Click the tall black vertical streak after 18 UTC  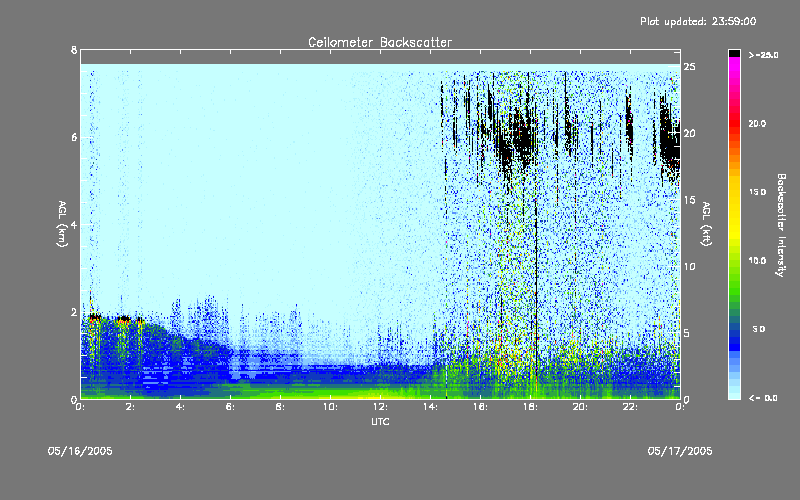[x=536, y=301]
